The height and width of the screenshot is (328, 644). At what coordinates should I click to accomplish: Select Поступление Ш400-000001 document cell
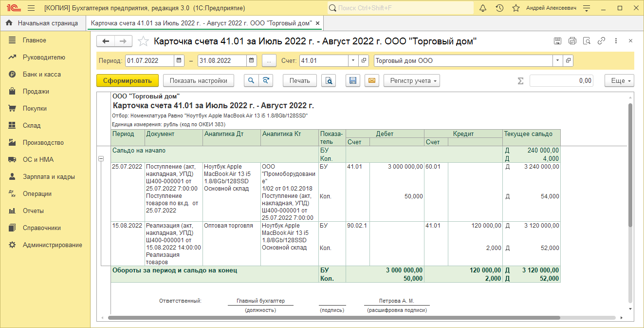174,192
